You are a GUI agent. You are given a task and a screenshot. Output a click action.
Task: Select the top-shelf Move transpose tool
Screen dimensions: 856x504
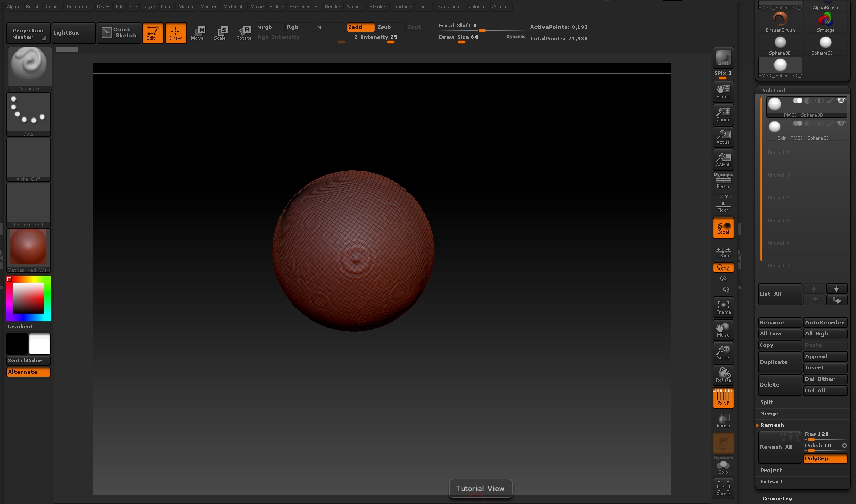197,33
